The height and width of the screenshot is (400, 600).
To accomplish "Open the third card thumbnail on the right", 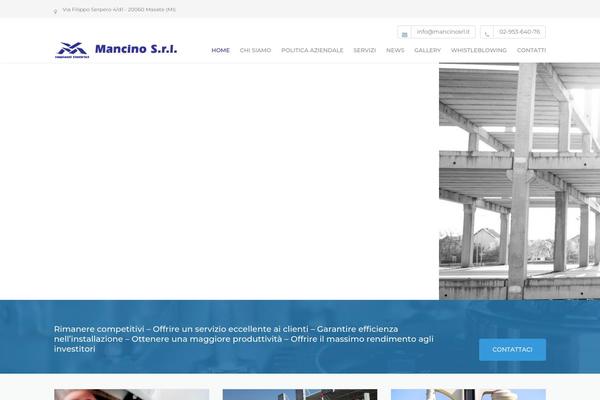I will (468, 395).
